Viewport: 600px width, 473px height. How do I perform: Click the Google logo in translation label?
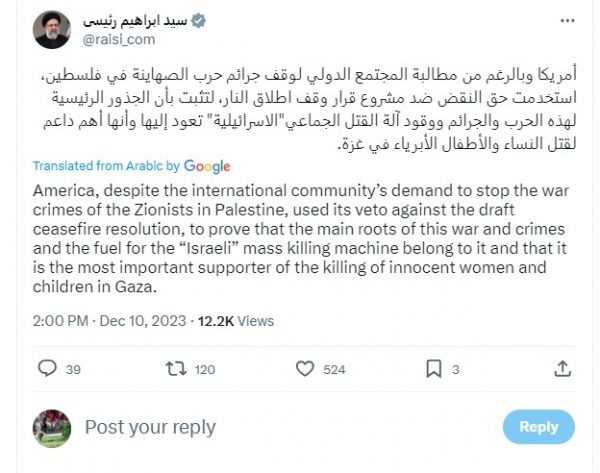[206, 166]
